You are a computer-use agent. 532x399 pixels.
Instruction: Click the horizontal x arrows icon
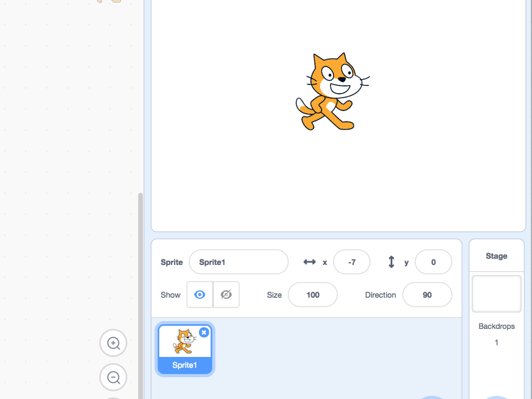pyautogui.click(x=310, y=262)
